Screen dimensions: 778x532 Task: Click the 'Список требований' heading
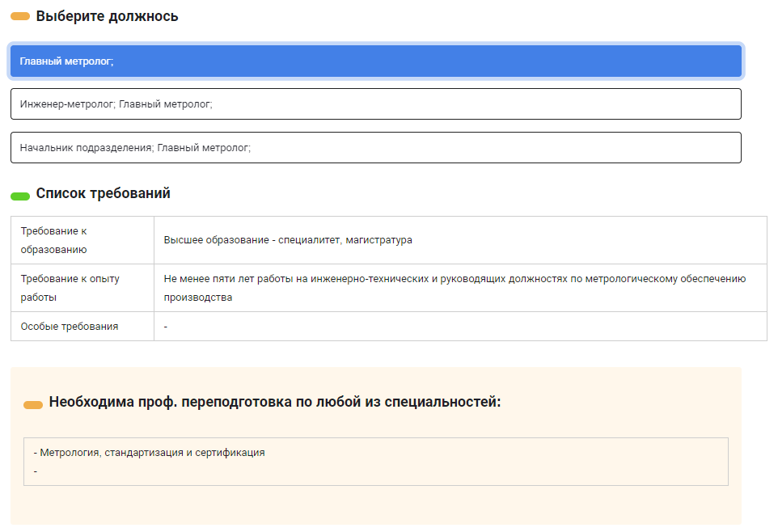(x=103, y=194)
